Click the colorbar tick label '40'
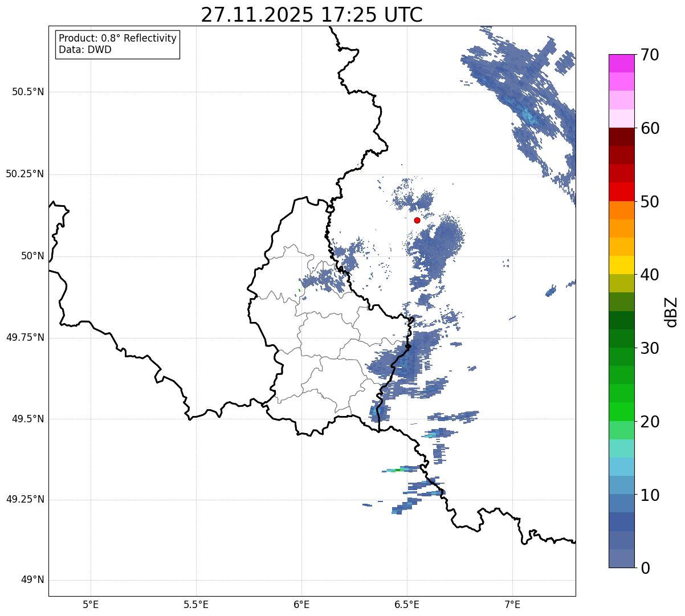Image resolution: width=685 pixels, height=616 pixels. click(x=650, y=275)
